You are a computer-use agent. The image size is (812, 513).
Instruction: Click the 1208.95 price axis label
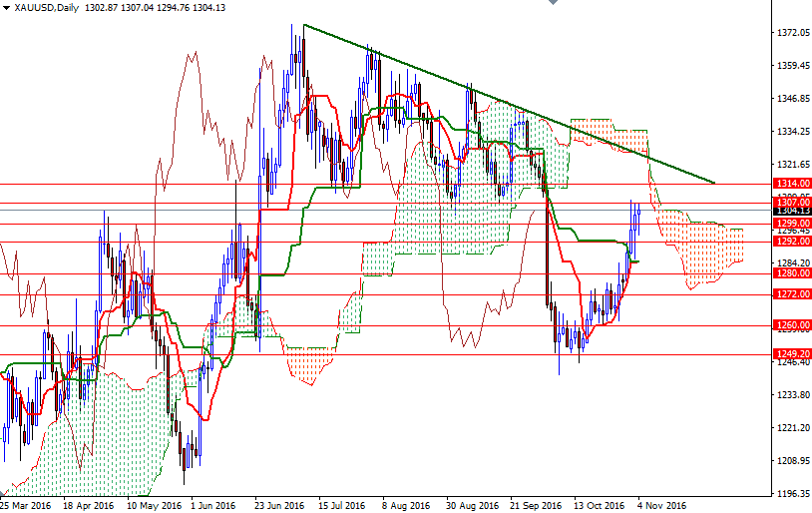pos(791,461)
